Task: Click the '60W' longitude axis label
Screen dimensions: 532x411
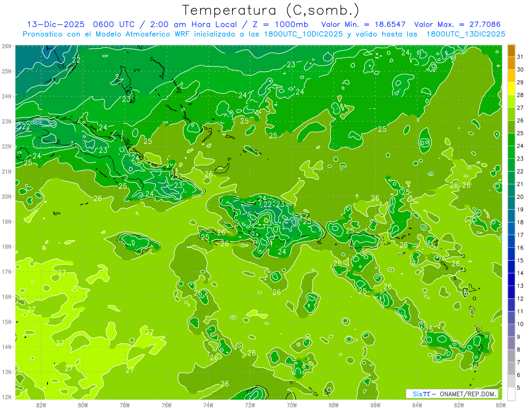Action: (501, 404)
